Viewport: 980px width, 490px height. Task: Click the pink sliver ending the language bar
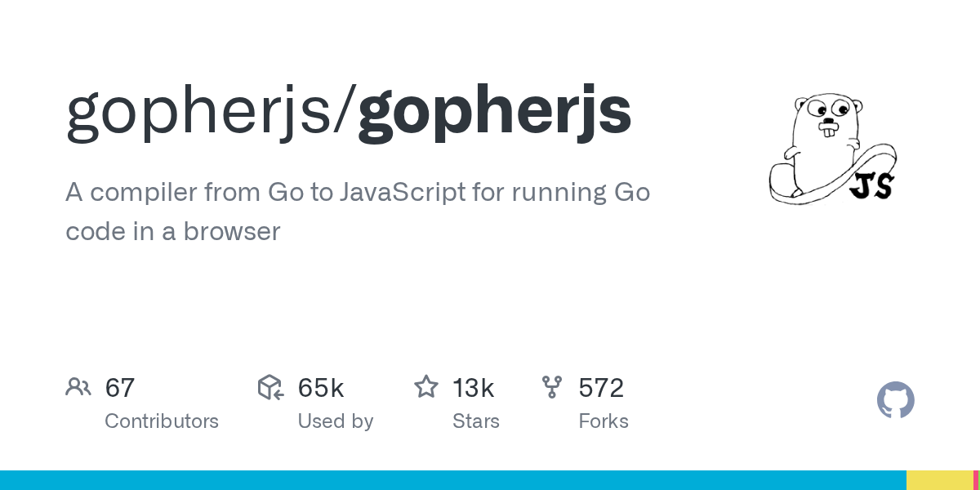pos(977,480)
